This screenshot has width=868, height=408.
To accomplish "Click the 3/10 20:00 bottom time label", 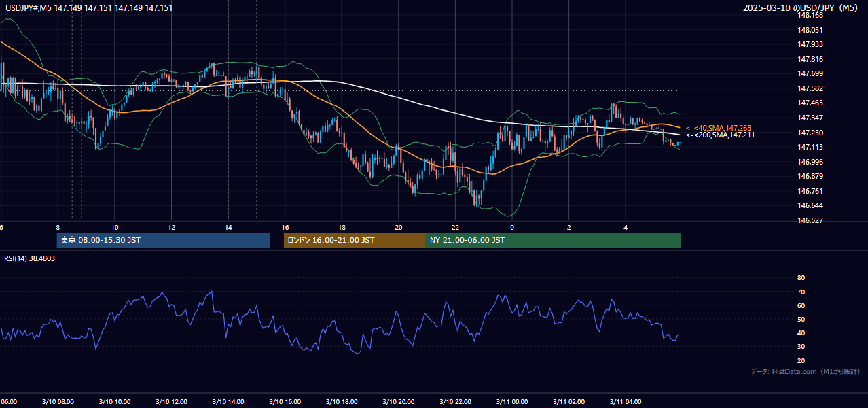I will pos(399,402).
